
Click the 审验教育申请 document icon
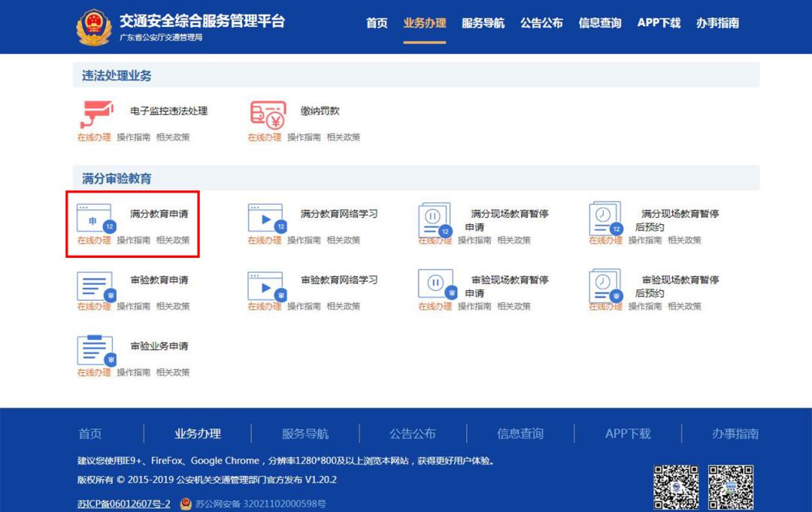pyautogui.click(x=95, y=286)
